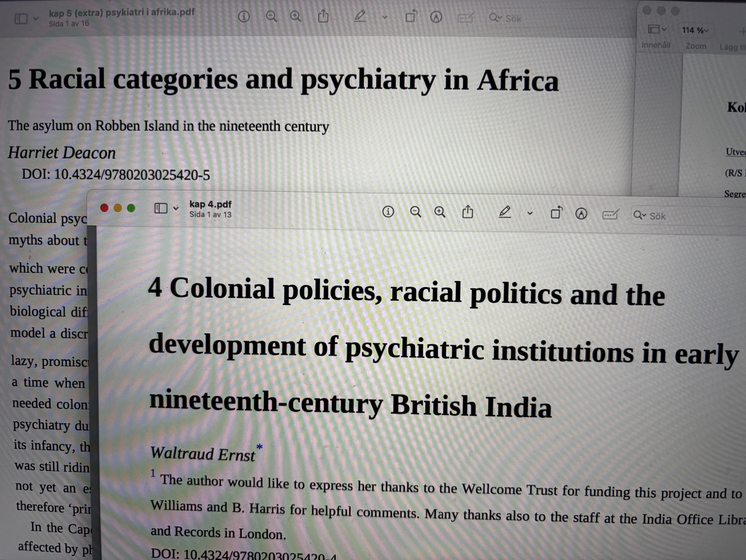The image size is (746, 560).
Task: Zoom in on background psykiatri i afrika window
Action: pyautogui.click(x=296, y=16)
